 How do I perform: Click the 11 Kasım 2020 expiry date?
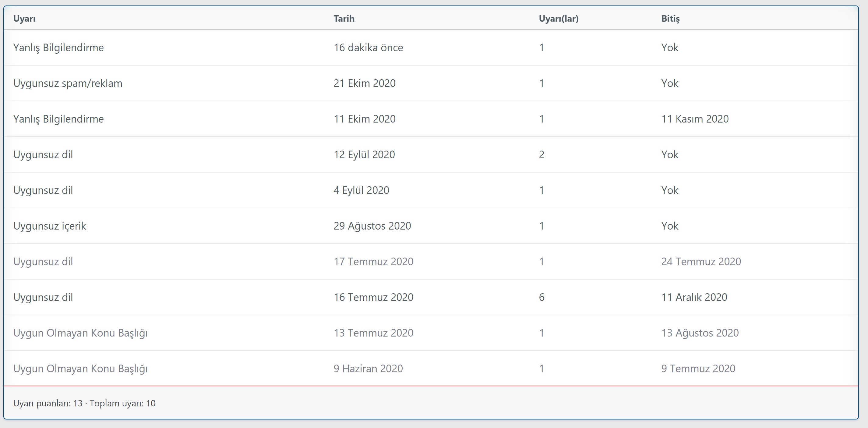point(695,119)
